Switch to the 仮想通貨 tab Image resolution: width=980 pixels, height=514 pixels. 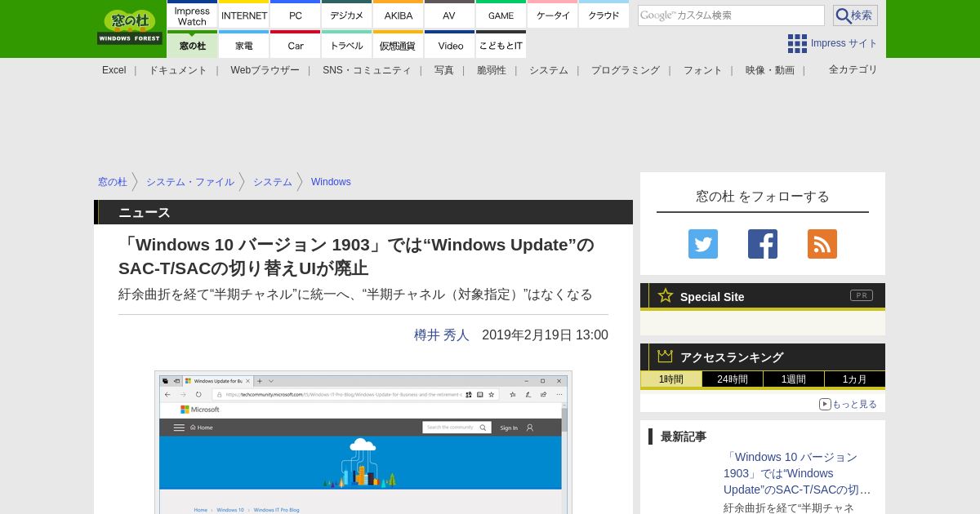[x=399, y=45]
